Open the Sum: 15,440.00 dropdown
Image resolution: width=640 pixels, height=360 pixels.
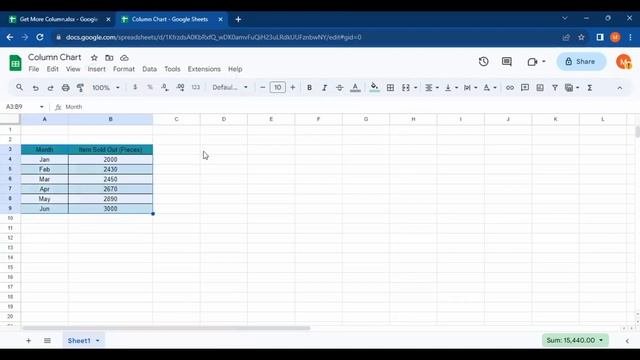tap(575, 340)
